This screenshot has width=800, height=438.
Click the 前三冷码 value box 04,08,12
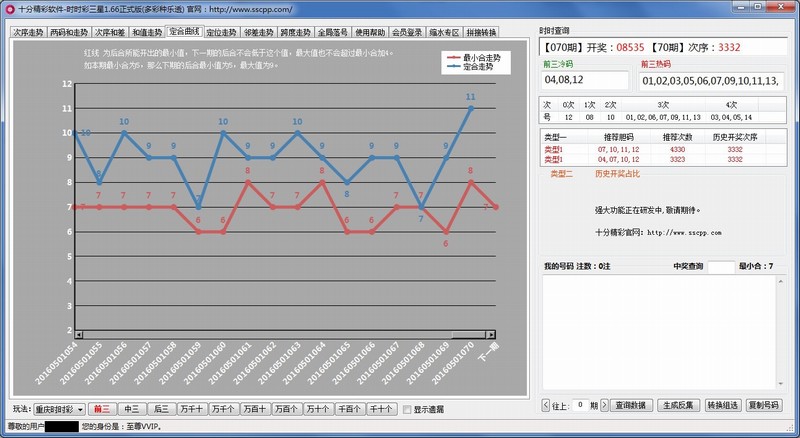[x=585, y=80]
